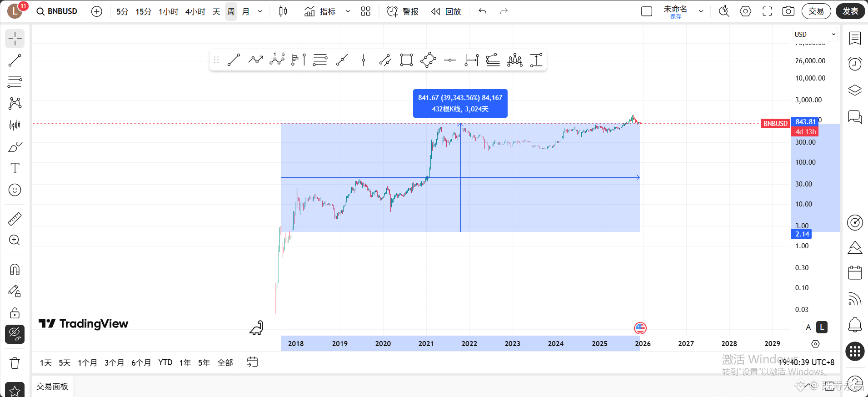Screen dimensions: 868x397
Task: Select the crosshair cursor tool
Action: (x=15, y=39)
